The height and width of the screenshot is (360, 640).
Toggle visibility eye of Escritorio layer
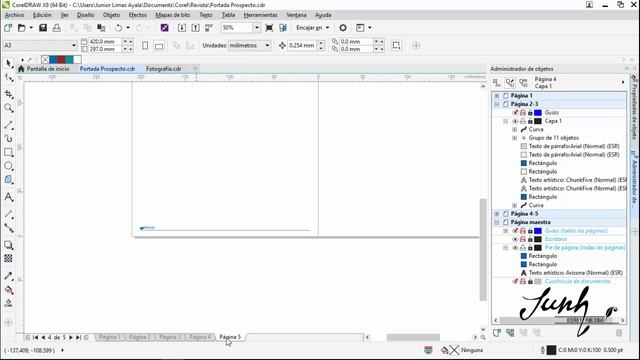pyautogui.click(x=515, y=239)
